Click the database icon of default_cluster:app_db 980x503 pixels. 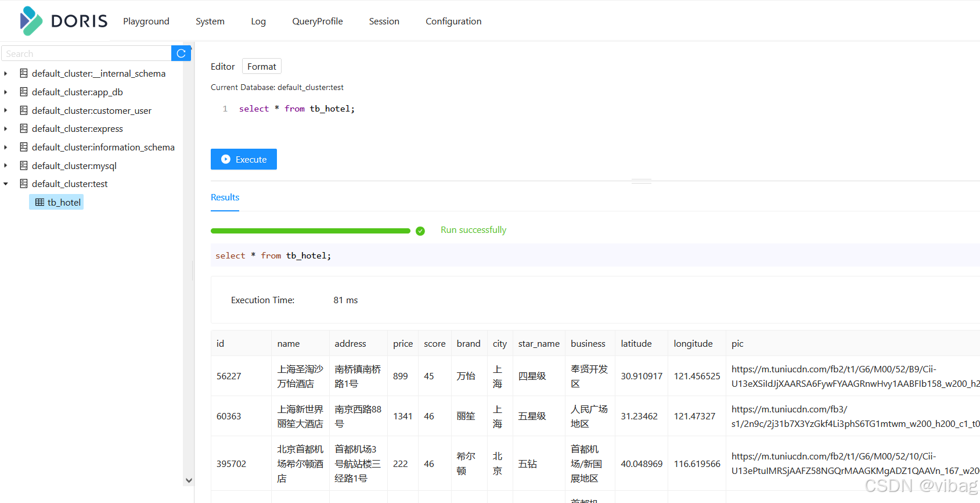(x=24, y=92)
